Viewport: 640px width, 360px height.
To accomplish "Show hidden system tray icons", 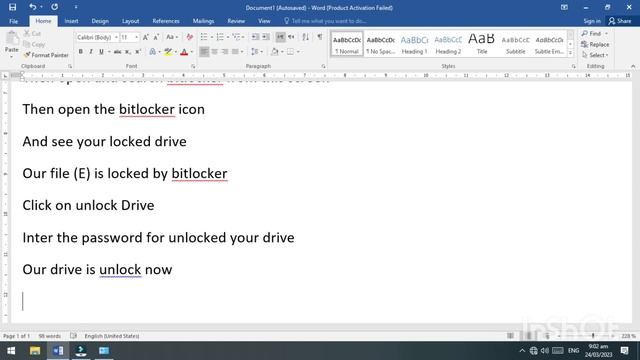I will coord(522,351).
